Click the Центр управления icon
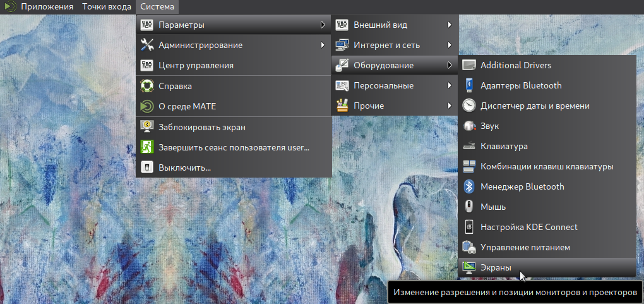This screenshot has height=304, width=644. (x=147, y=65)
